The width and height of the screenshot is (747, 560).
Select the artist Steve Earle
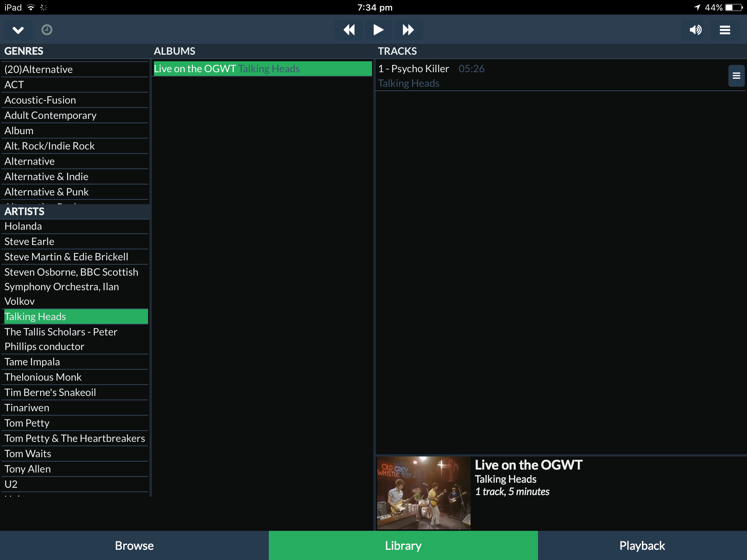coord(76,241)
